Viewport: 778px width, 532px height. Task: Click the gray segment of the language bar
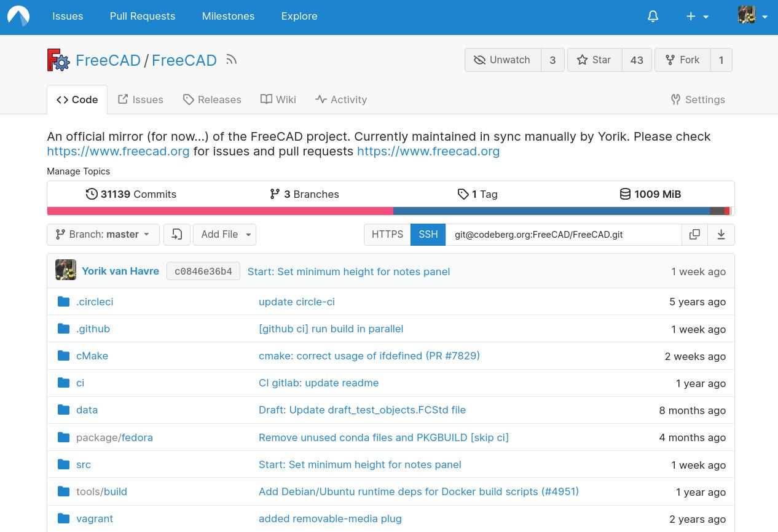(717, 211)
